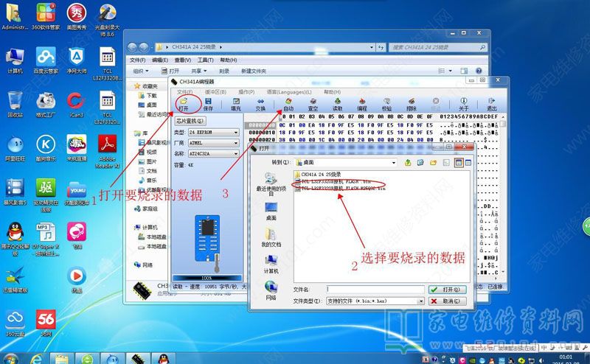Expand 文件类型 dropdown in Open dialog
This screenshot has height=364, width=590.
click(421, 301)
